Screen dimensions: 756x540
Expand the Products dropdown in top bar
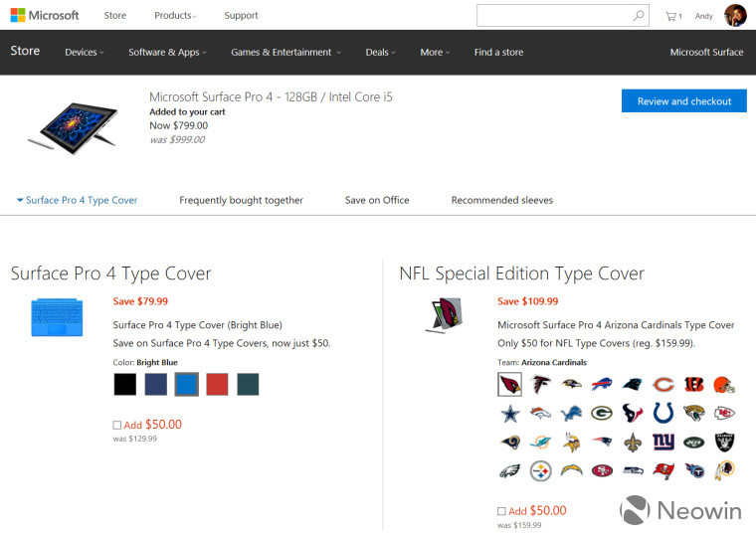175,16
